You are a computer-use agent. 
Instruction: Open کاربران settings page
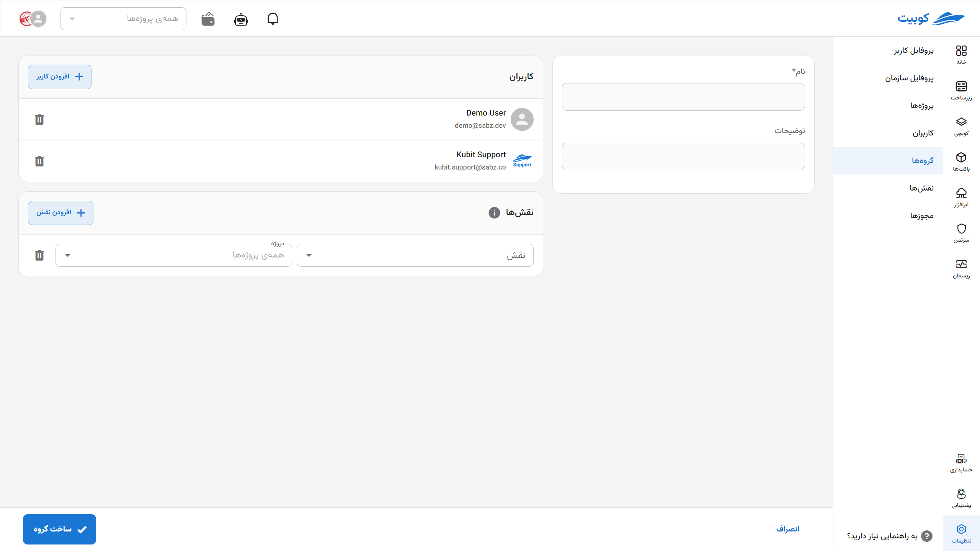pyautogui.click(x=888, y=133)
